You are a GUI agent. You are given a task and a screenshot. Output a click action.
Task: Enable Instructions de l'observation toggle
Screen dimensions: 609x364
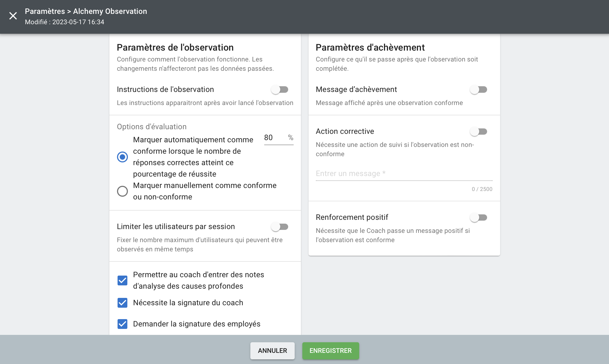tap(279, 90)
